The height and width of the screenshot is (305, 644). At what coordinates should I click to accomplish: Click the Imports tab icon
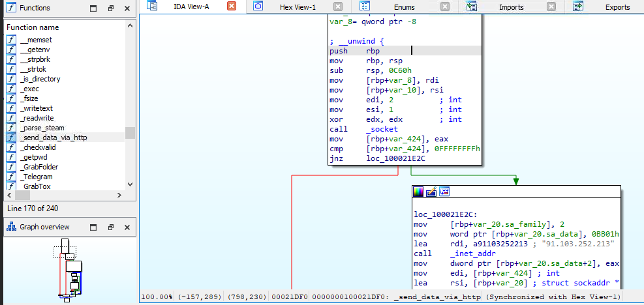[470, 7]
